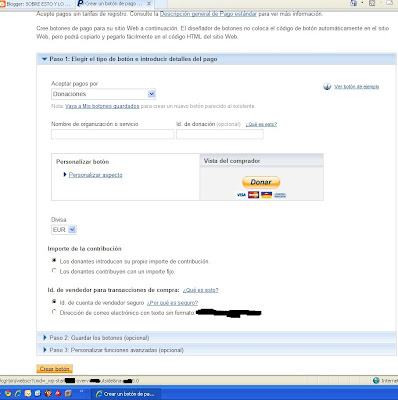Open the Divisa EUR currency dropdown

[64, 230]
